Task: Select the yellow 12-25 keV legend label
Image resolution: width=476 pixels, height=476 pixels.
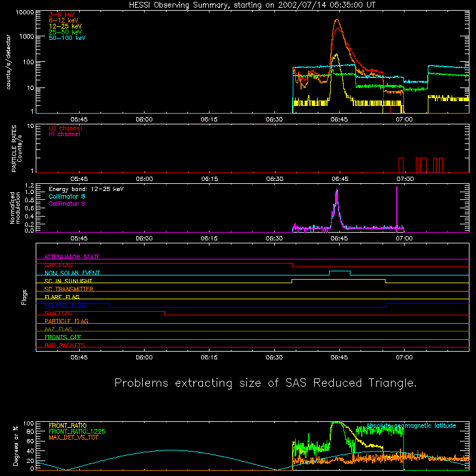Action: [65, 26]
